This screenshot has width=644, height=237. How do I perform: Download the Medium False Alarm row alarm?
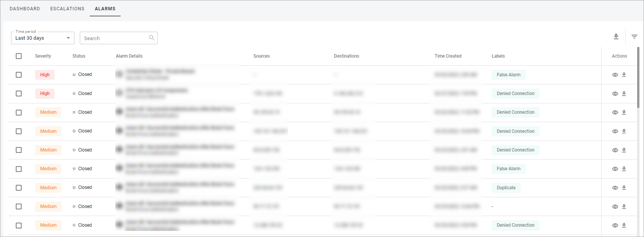tap(624, 169)
